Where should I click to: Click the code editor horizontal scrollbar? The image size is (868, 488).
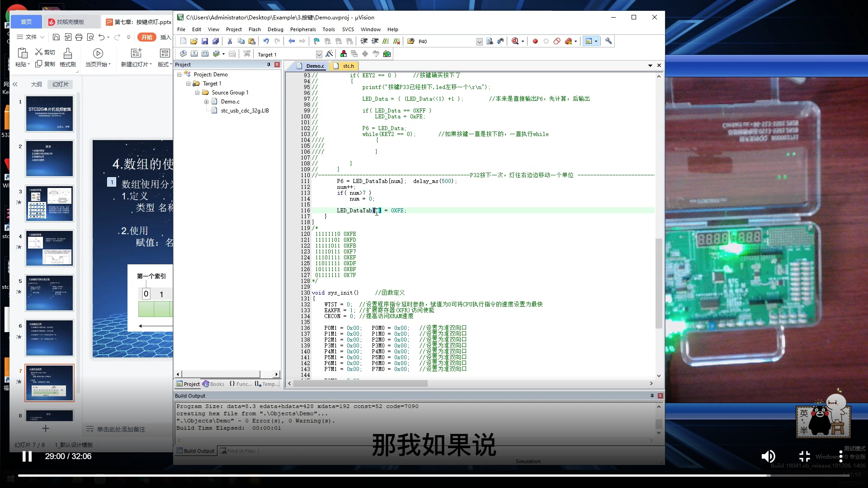(360, 384)
